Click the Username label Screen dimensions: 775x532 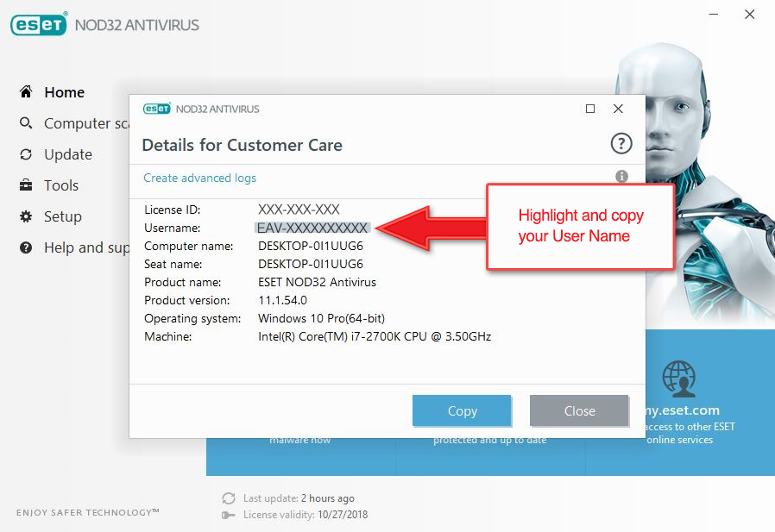point(173,228)
